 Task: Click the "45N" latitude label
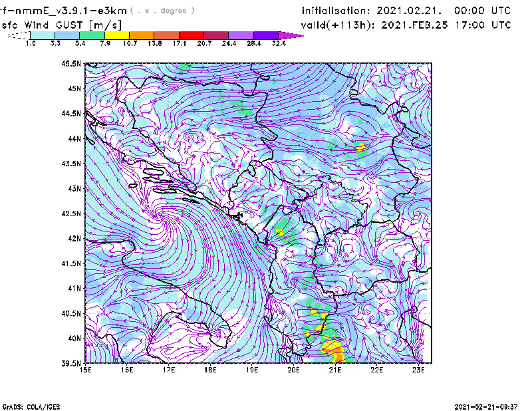pos(74,88)
